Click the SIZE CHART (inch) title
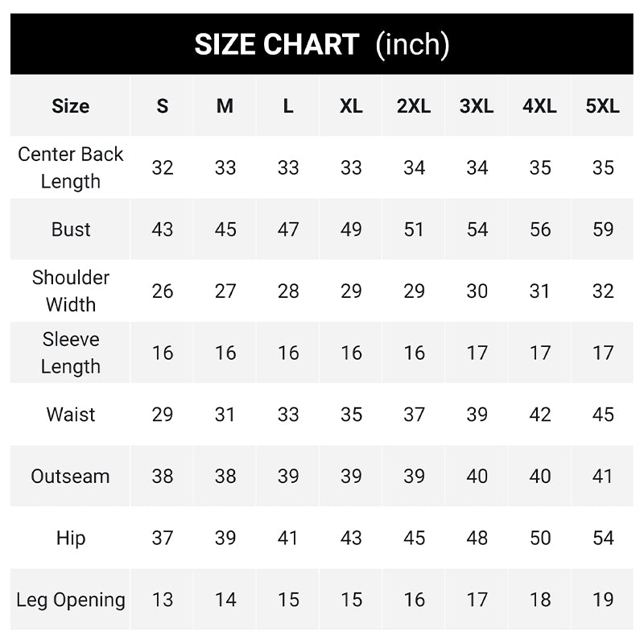Image resolution: width=644 pixels, height=644 pixels. click(322, 44)
